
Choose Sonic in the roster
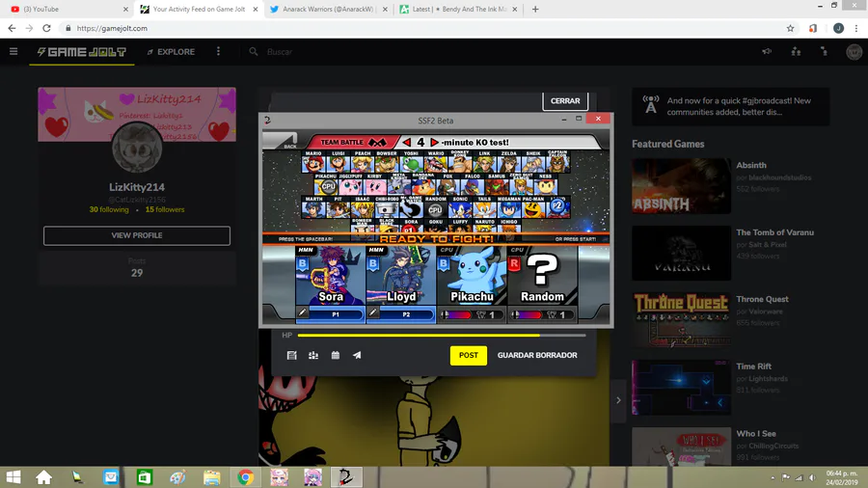460,209
